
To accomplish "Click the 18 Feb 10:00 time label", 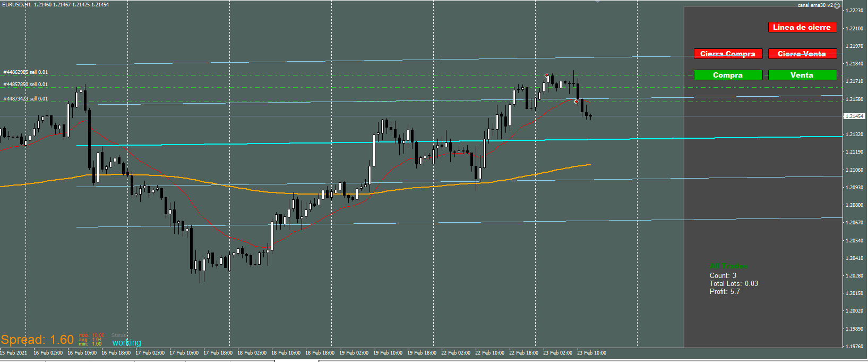I will click(x=286, y=352).
